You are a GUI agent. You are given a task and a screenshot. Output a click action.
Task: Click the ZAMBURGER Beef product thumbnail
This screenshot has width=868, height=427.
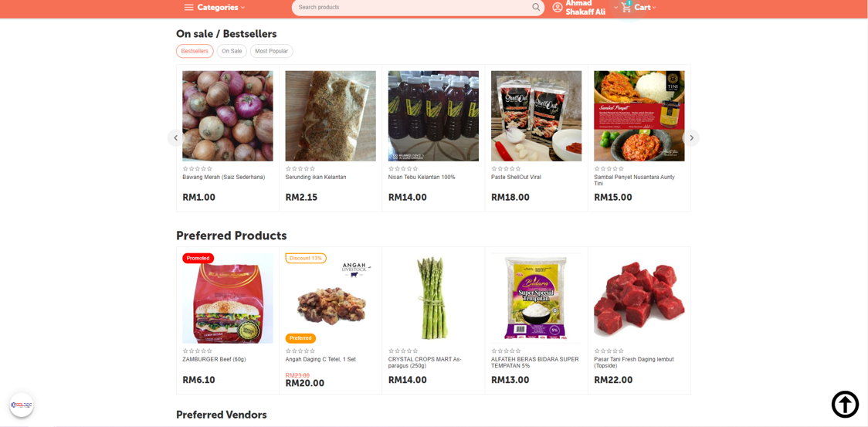[228, 298]
